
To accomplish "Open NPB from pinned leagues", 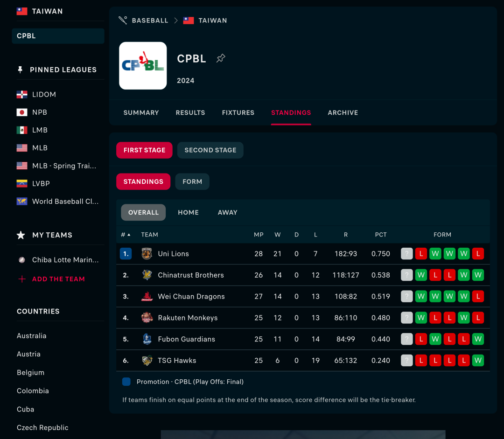I will [40, 112].
